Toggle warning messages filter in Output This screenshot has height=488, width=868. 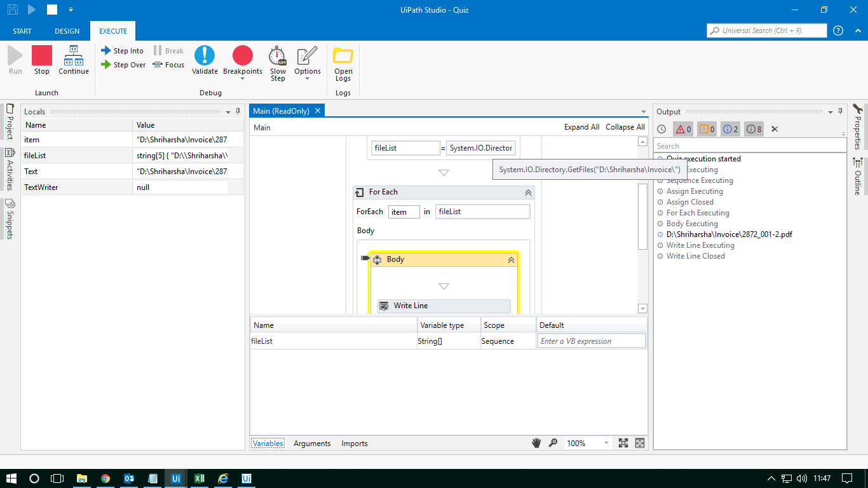click(707, 129)
